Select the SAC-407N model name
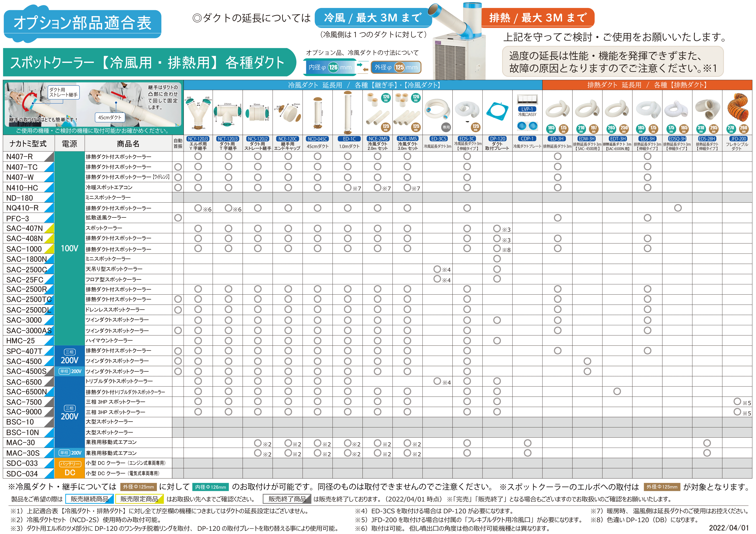756x534 pixels. (25, 228)
